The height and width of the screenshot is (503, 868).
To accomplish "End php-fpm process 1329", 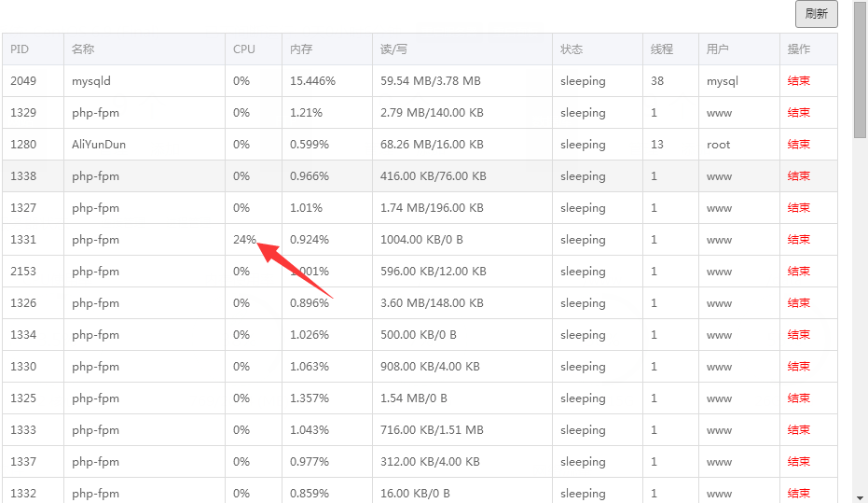I will tap(798, 113).
